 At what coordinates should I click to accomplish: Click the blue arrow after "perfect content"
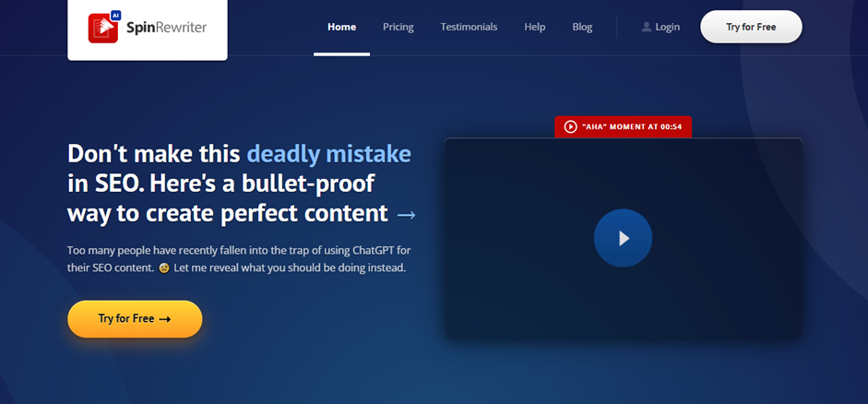coord(406,215)
